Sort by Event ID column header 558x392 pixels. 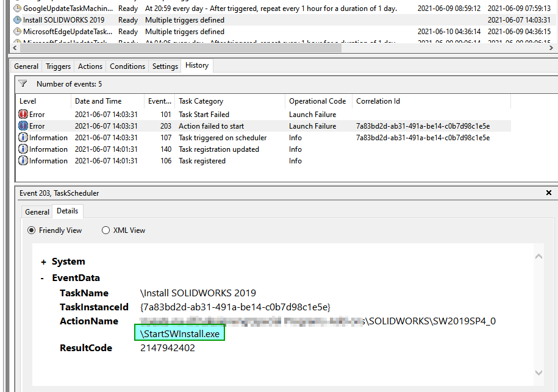coord(159,101)
